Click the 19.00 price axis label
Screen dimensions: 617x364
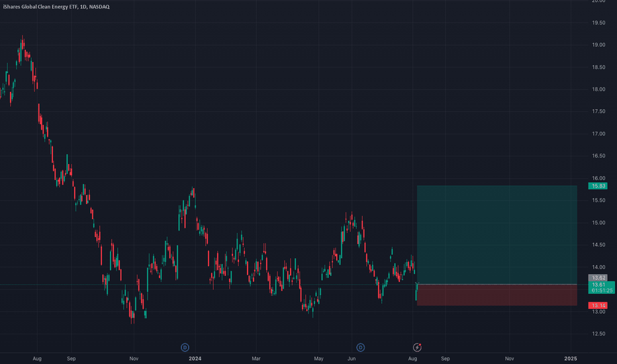pos(598,45)
